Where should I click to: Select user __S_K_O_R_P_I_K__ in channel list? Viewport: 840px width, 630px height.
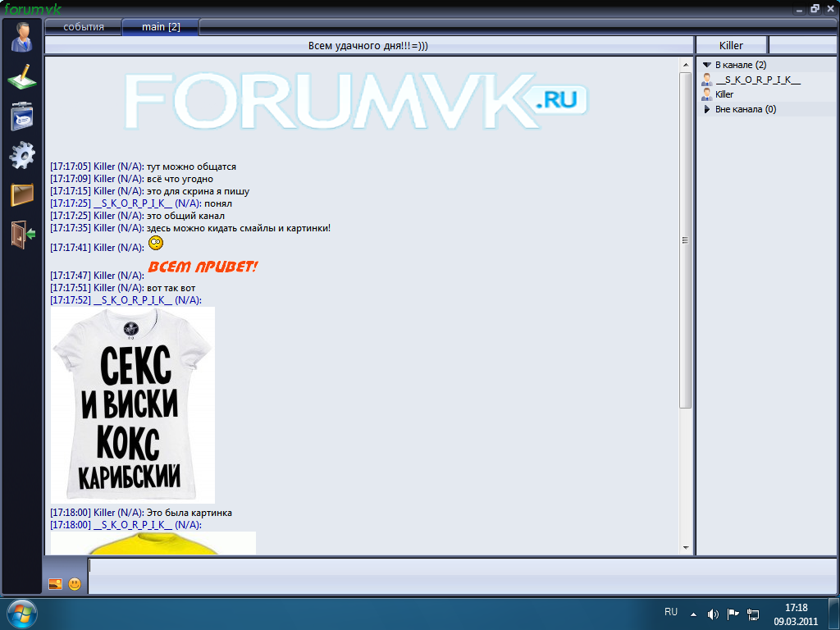tap(758, 80)
